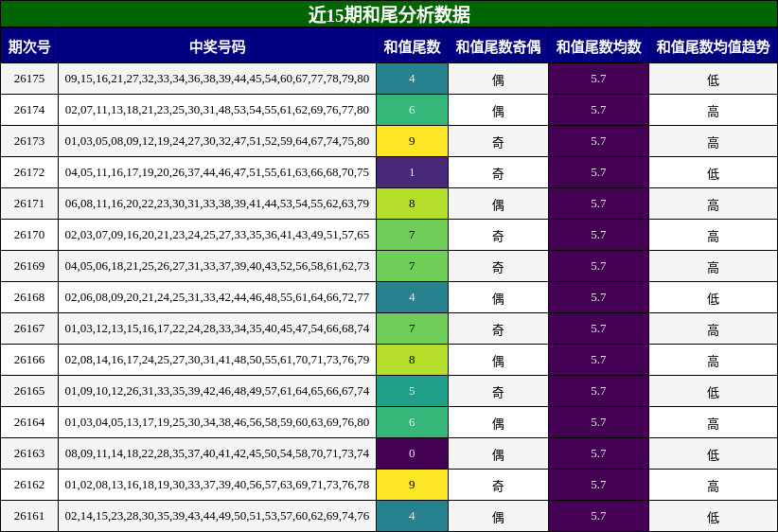Click winning numbers starting 01,03,04,05
This screenshot has height=532, width=778.
point(218,423)
